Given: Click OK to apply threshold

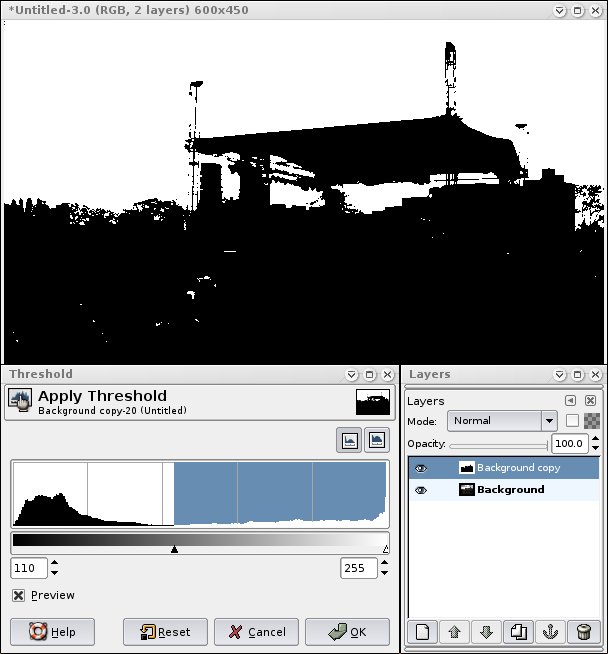Looking at the screenshot, I should point(347,632).
